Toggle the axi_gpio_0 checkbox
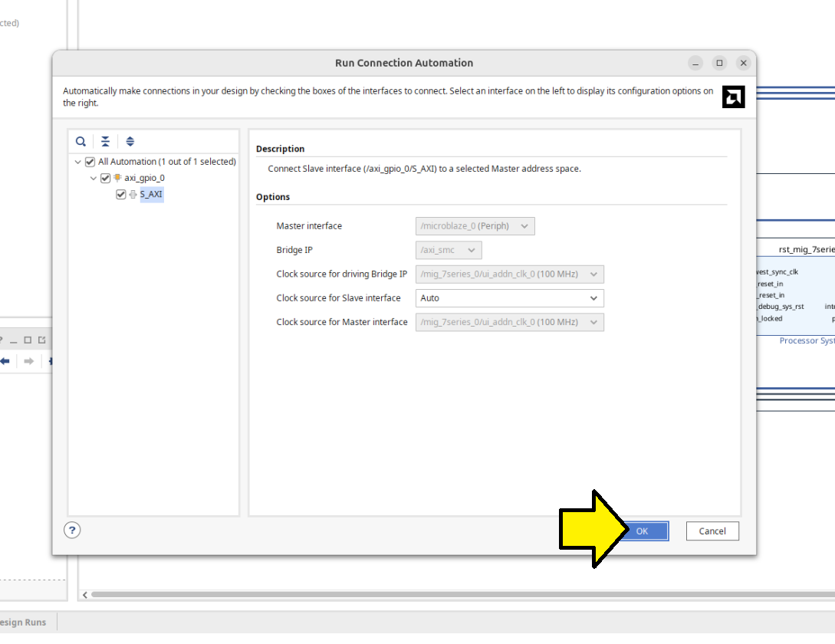The height and width of the screenshot is (644, 835). tap(106, 178)
